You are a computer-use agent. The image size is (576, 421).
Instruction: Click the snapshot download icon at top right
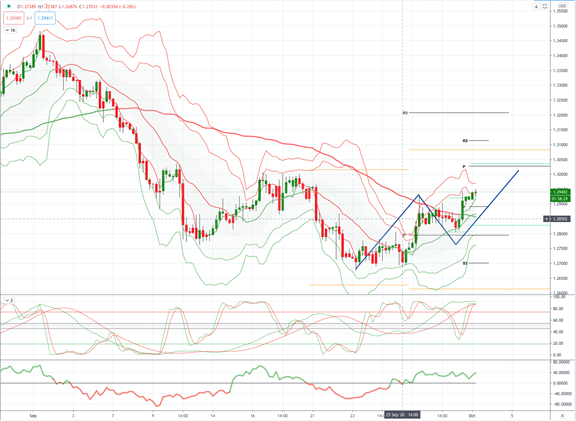tap(536, 7)
